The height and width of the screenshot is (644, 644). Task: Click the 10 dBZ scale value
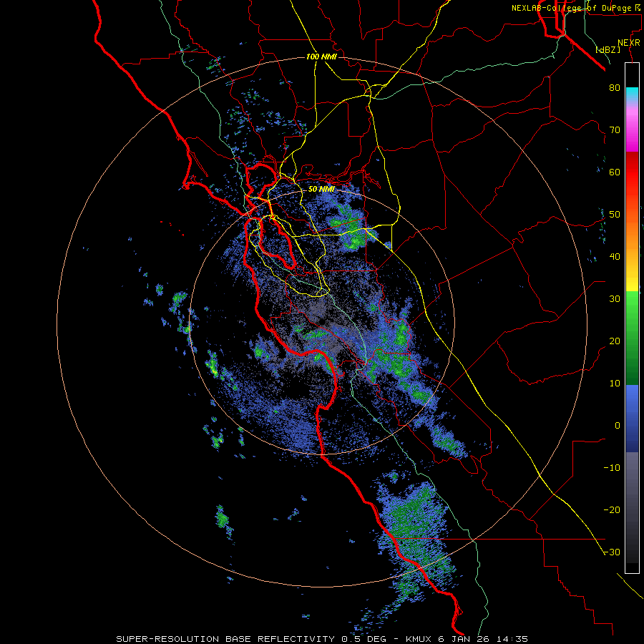click(615, 384)
